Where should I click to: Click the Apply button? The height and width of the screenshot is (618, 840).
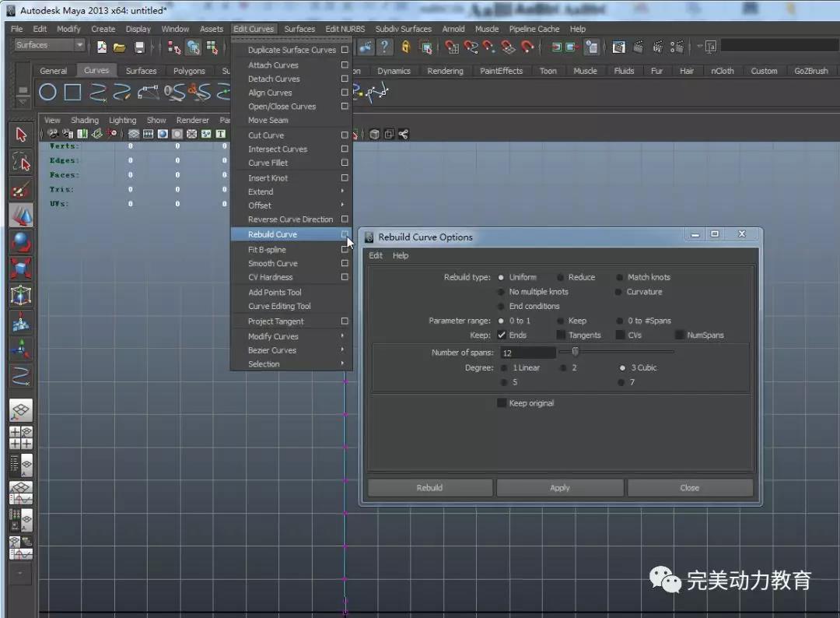560,488
